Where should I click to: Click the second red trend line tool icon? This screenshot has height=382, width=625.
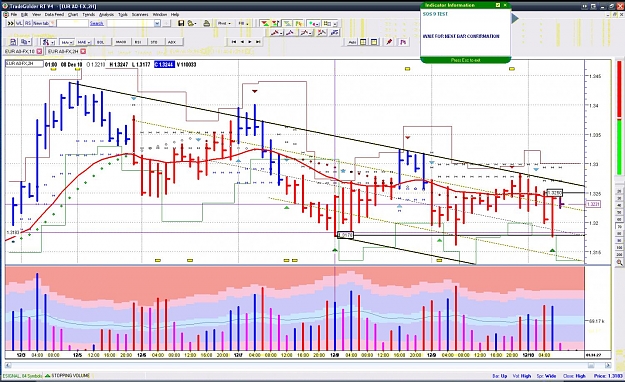(290, 33)
